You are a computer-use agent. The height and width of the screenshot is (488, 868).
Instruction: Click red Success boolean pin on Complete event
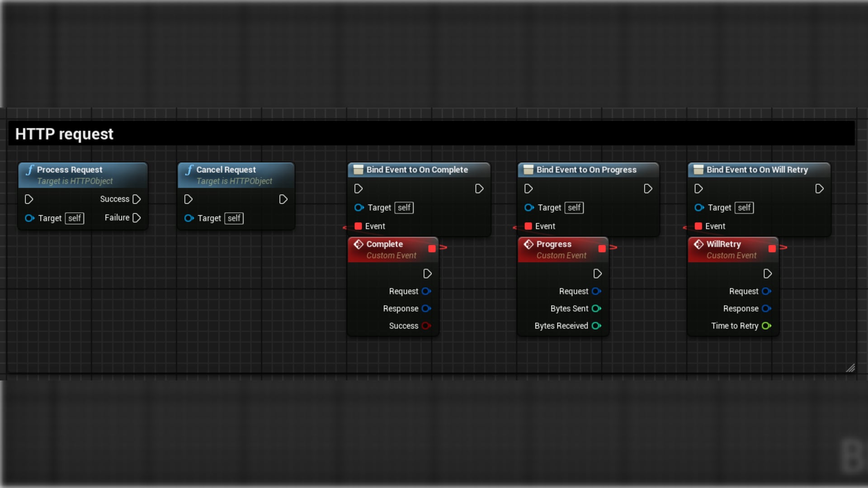tap(426, 326)
